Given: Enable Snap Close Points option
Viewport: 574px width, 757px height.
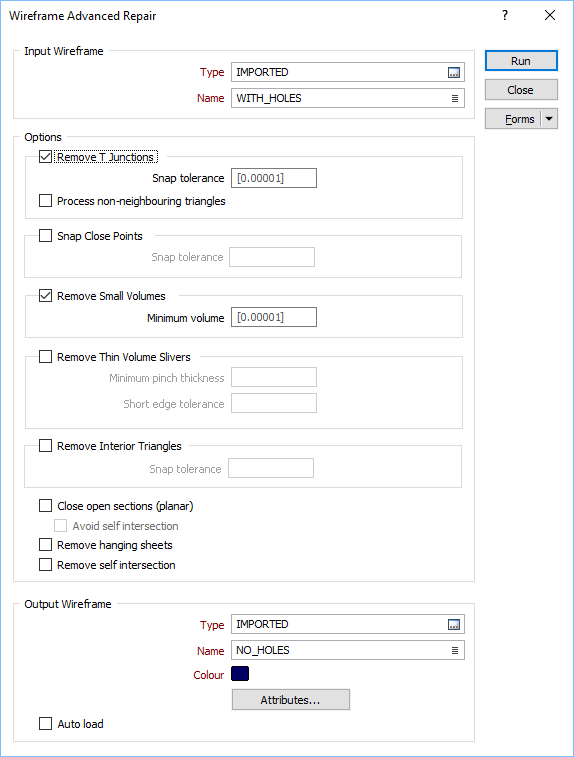Looking at the screenshot, I should (45, 236).
